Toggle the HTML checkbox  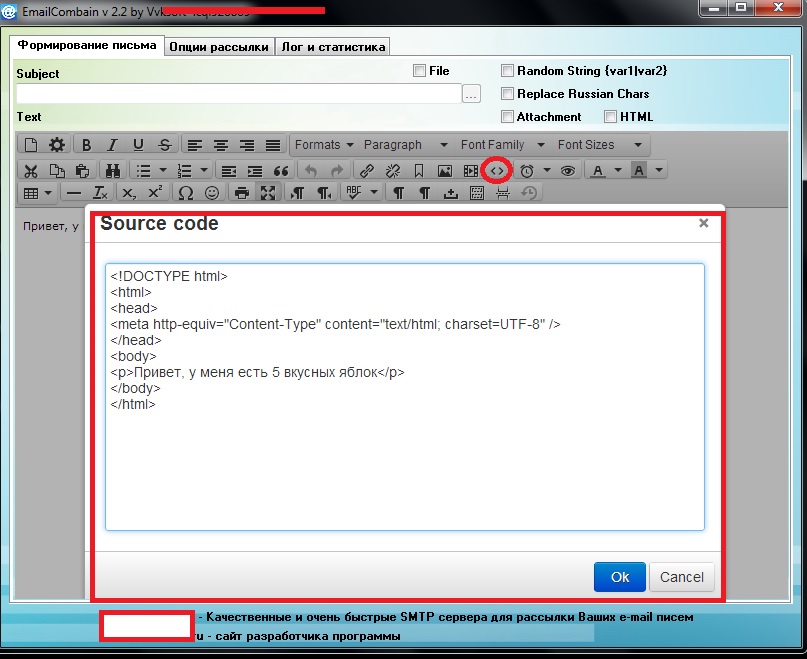point(610,117)
